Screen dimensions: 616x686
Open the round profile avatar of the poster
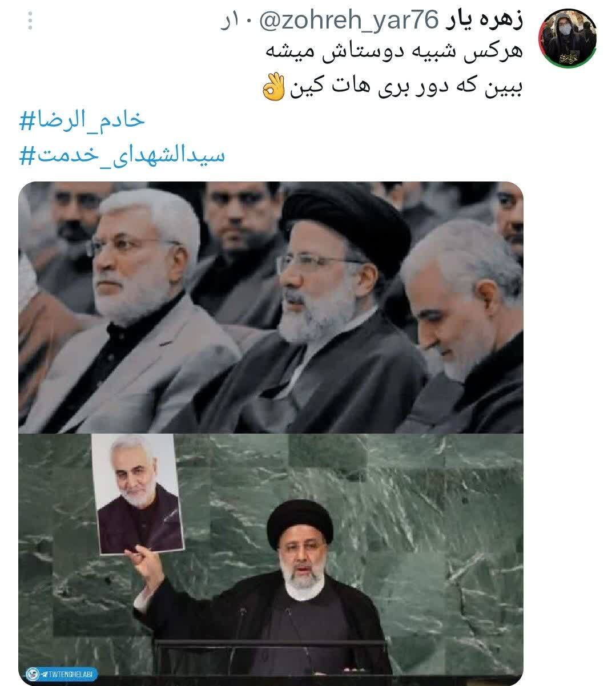point(567,38)
